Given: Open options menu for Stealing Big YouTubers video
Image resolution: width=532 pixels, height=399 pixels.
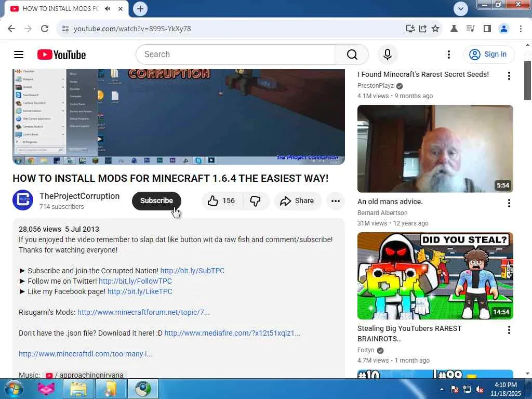Looking at the screenshot, I should (509, 330).
